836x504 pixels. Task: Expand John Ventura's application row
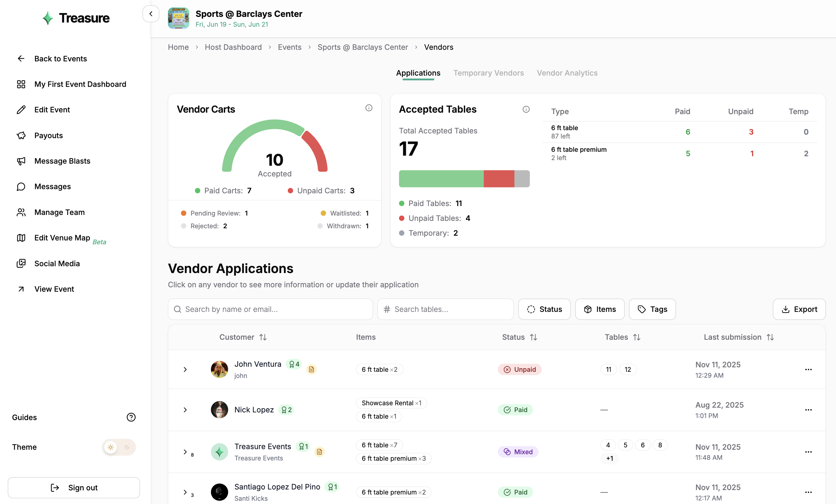point(185,369)
